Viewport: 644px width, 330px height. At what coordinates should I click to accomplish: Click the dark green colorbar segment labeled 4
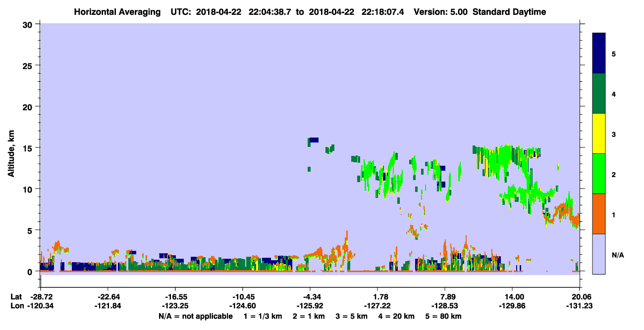click(x=599, y=94)
